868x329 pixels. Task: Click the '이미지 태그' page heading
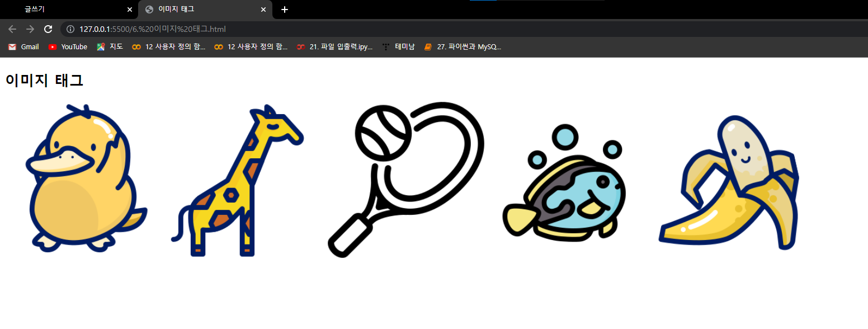[x=44, y=80]
